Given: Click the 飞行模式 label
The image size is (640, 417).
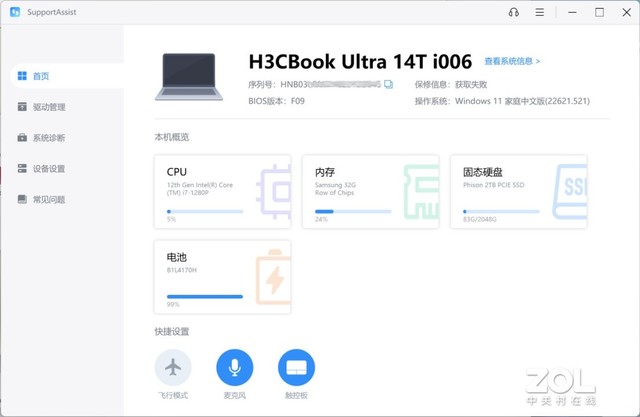Looking at the screenshot, I should (x=173, y=395).
